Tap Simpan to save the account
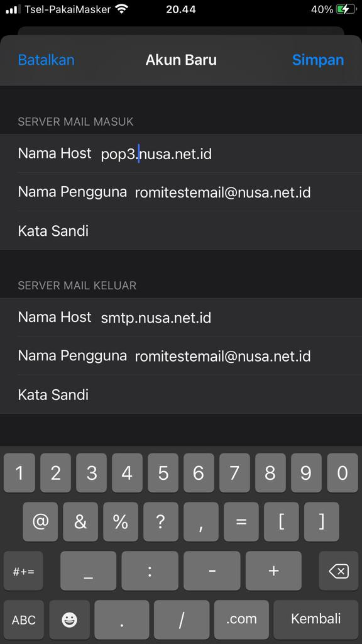This screenshot has height=644, width=362. pyautogui.click(x=317, y=60)
